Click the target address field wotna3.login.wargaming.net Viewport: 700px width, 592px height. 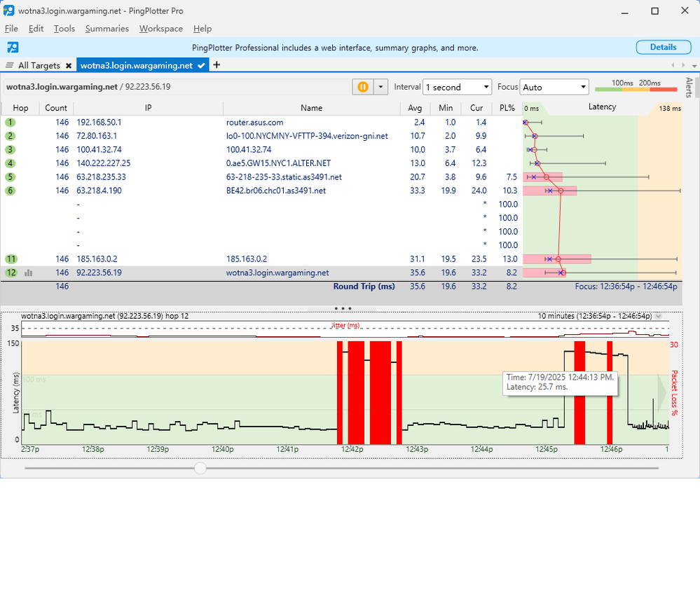[177, 87]
